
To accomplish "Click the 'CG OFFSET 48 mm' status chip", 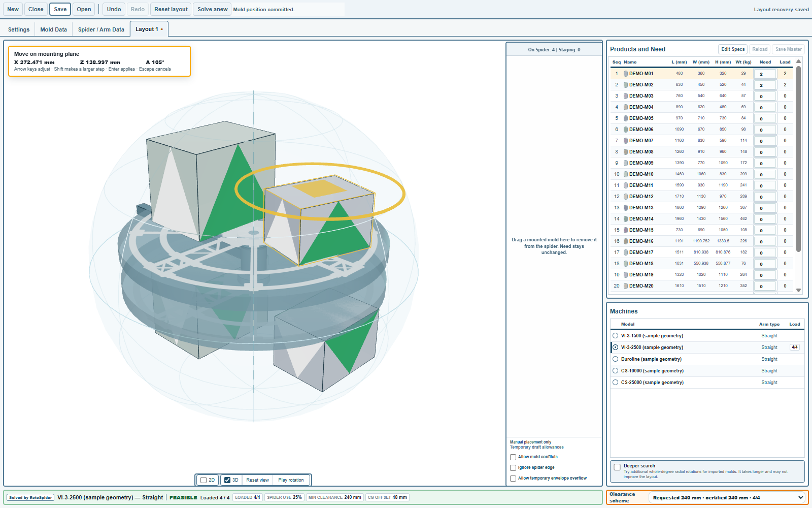I will click(x=387, y=498).
